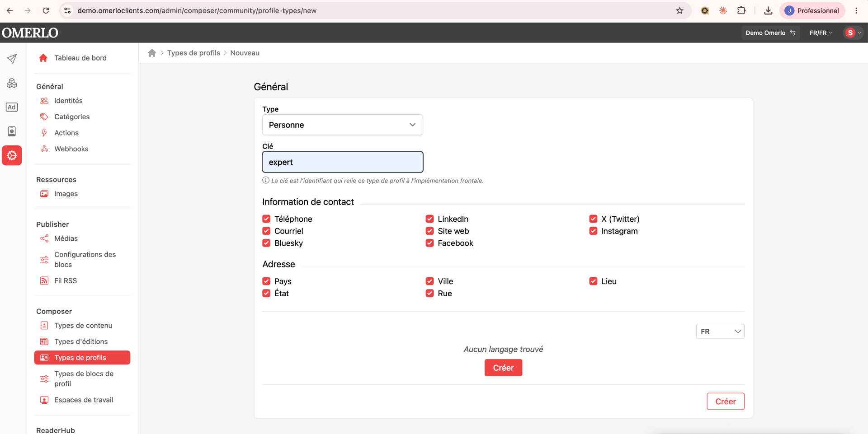Open the FR/FR locale selector in header
Image resolution: width=868 pixels, height=434 pixels.
[821, 33]
